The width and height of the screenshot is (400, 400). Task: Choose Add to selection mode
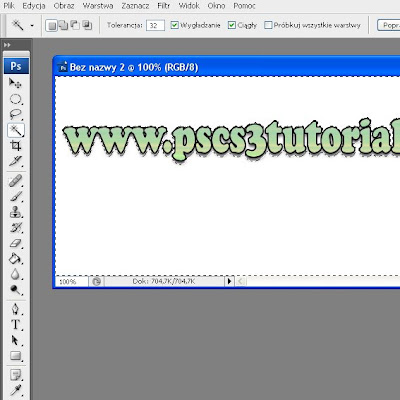[63, 26]
